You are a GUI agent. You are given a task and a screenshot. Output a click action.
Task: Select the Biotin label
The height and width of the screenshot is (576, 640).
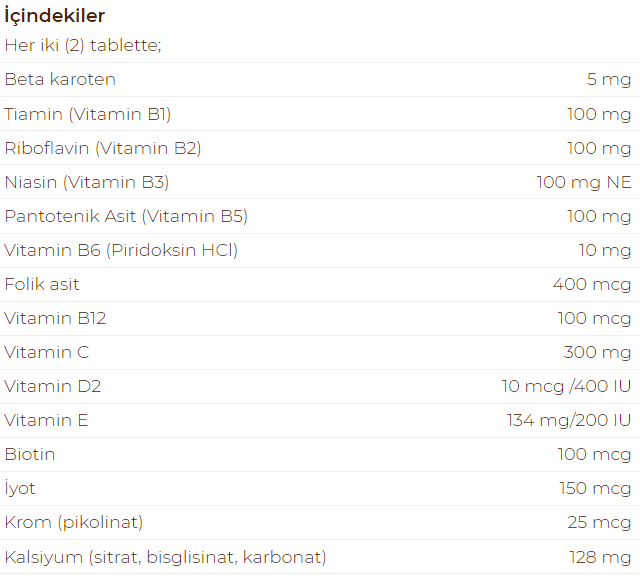pyautogui.click(x=30, y=454)
